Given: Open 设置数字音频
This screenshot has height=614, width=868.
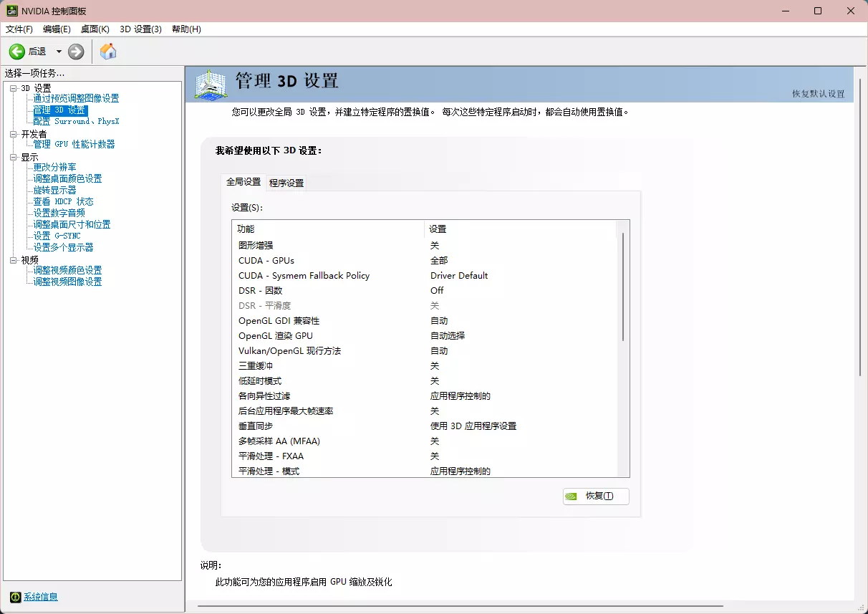Looking at the screenshot, I should pyautogui.click(x=59, y=213).
